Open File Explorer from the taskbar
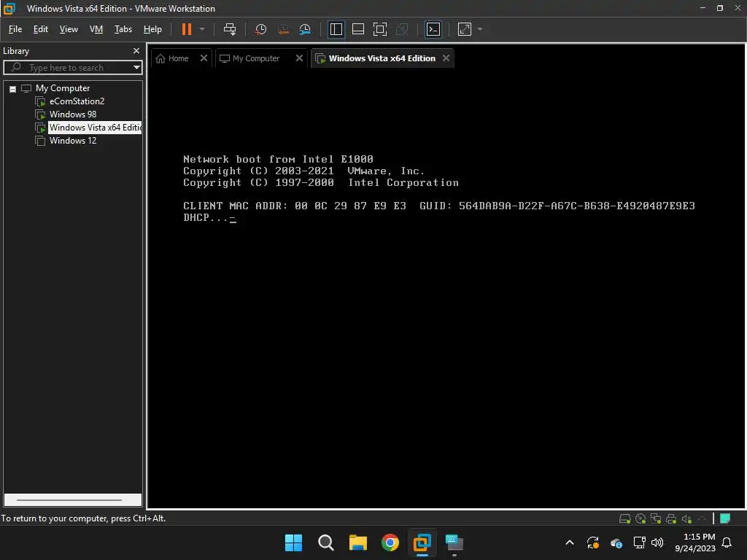 click(x=357, y=542)
